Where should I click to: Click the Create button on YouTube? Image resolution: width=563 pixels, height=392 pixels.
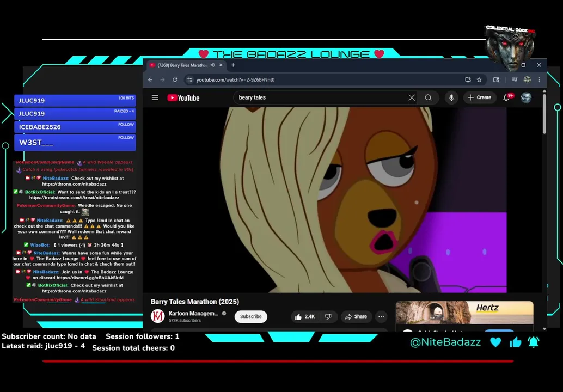point(479,97)
